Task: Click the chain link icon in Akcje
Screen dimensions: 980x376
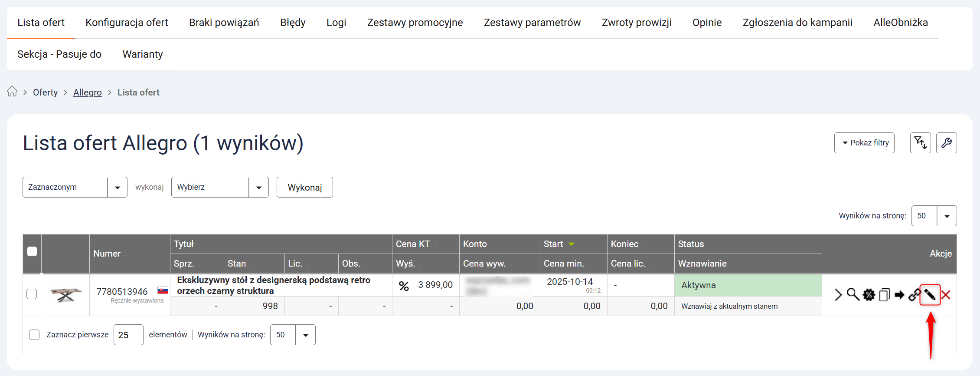Action: point(915,295)
